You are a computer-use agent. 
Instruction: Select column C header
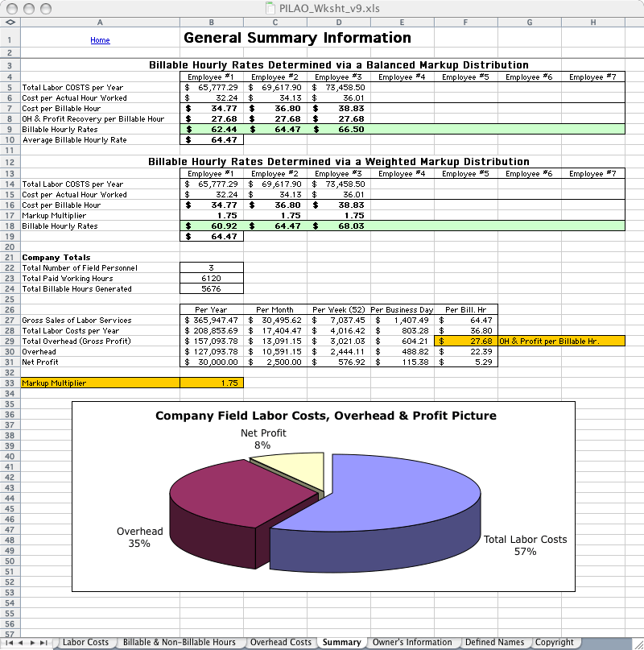pyautogui.click(x=275, y=23)
